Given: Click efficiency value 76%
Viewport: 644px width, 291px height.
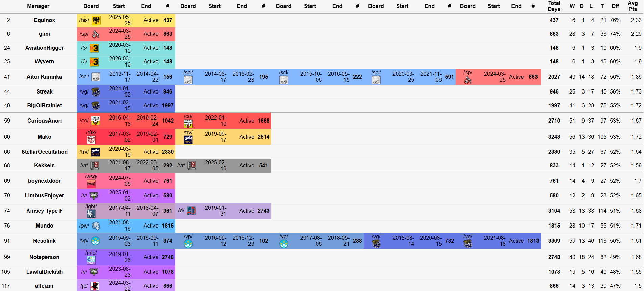Looking at the screenshot, I should pos(615,20).
